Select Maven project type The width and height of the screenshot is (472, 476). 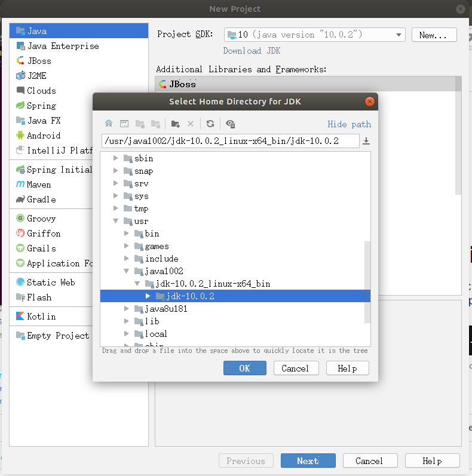pyautogui.click(x=51, y=185)
